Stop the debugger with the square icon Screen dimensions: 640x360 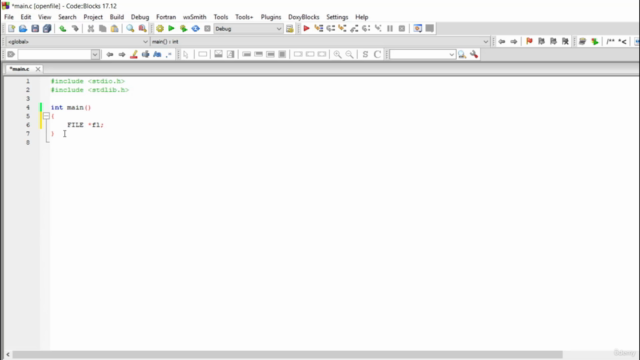[402, 29]
